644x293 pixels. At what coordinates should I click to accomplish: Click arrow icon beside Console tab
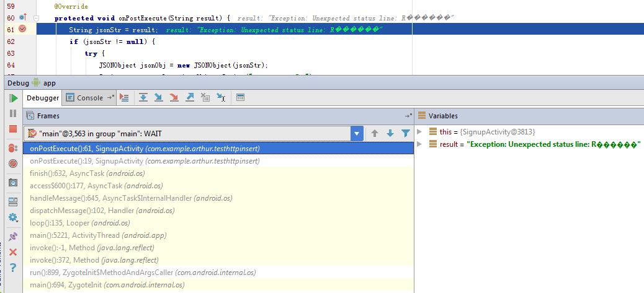coord(110,97)
